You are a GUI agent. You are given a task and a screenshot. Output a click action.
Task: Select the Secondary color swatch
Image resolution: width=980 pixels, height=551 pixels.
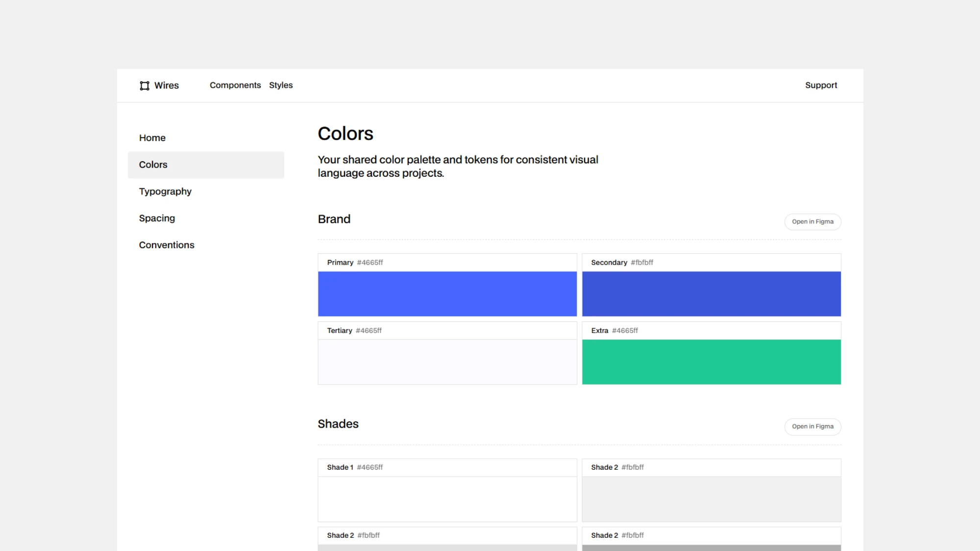click(x=711, y=294)
